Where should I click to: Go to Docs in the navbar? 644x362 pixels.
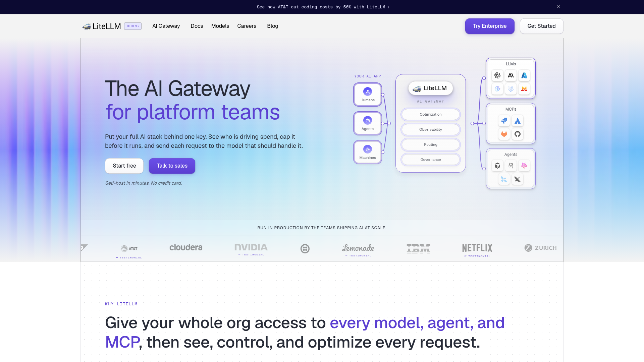[197, 26]
